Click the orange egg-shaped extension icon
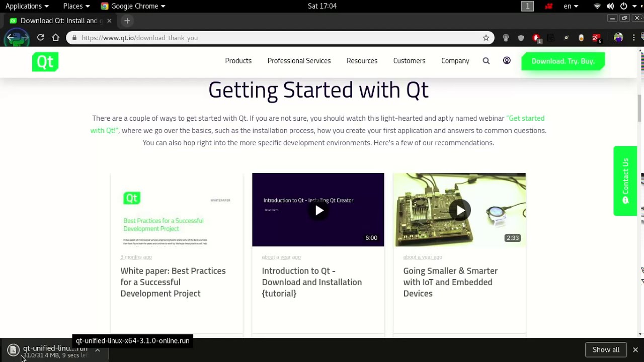644x362 pixels. (x=581, y=38)
